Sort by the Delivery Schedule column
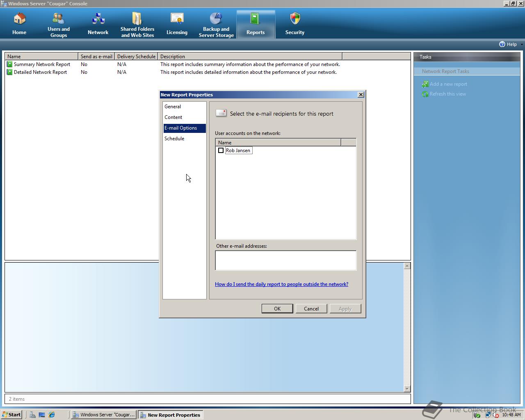The image size is (525, 420). [136, 57]
